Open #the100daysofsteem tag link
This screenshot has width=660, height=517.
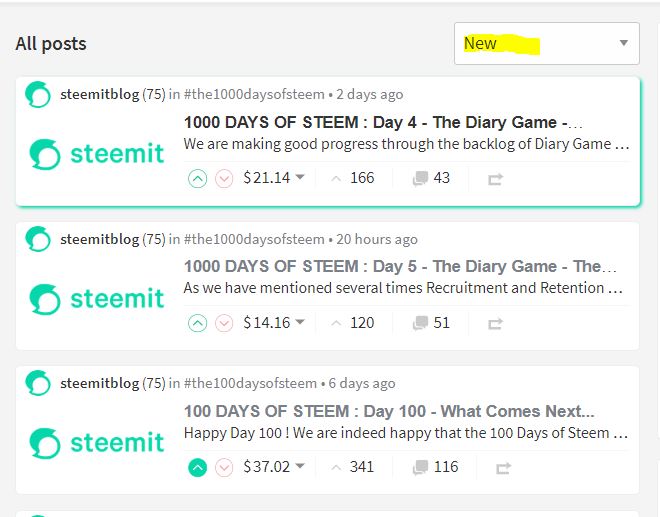(250, 383)
